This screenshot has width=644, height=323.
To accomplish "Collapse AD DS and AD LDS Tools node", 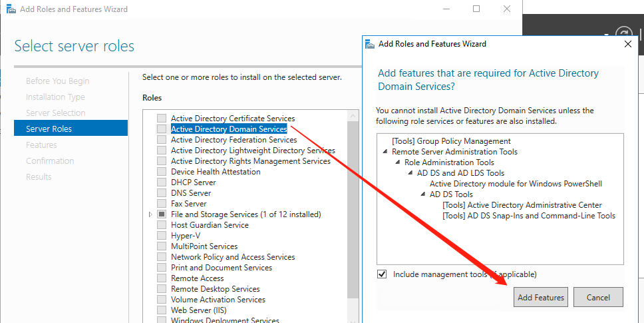I will point(410,173).
